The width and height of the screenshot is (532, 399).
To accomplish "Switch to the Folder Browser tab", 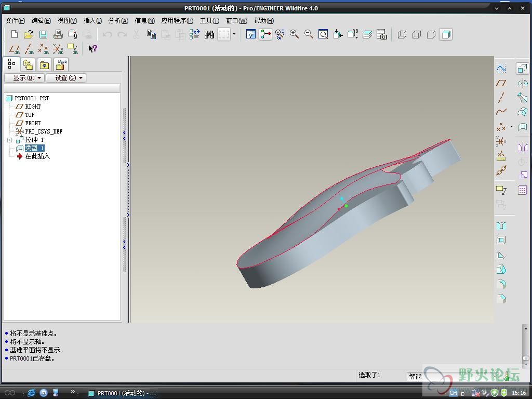I will coord(28,64).
